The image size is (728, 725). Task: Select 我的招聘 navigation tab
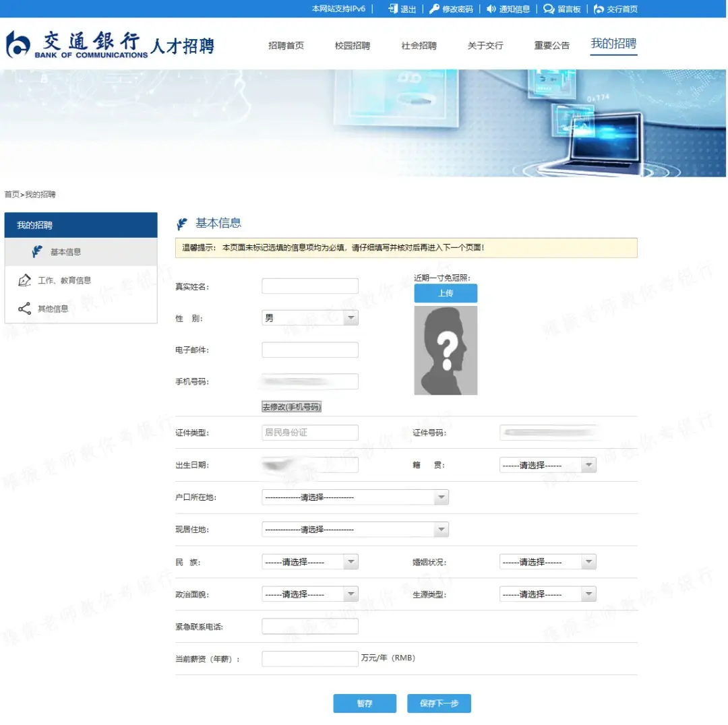click(x=613, y=44)
